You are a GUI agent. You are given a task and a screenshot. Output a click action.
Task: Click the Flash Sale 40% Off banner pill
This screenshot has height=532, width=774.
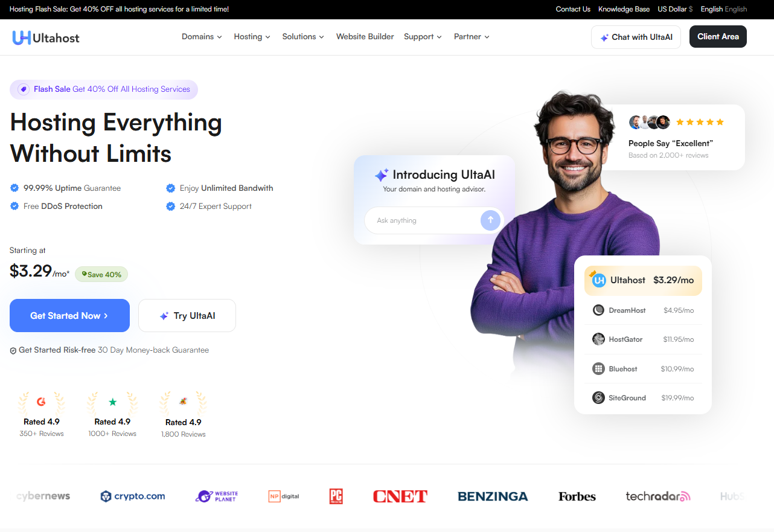point(104,89)
